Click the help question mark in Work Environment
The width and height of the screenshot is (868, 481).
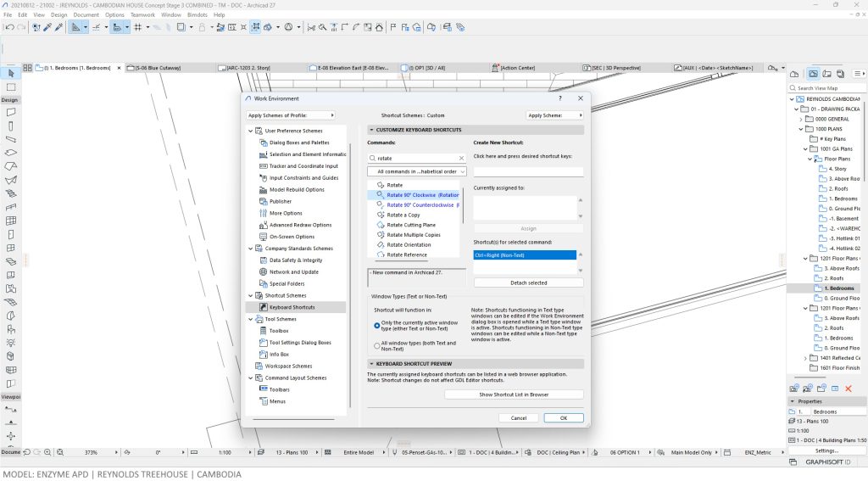559,98
